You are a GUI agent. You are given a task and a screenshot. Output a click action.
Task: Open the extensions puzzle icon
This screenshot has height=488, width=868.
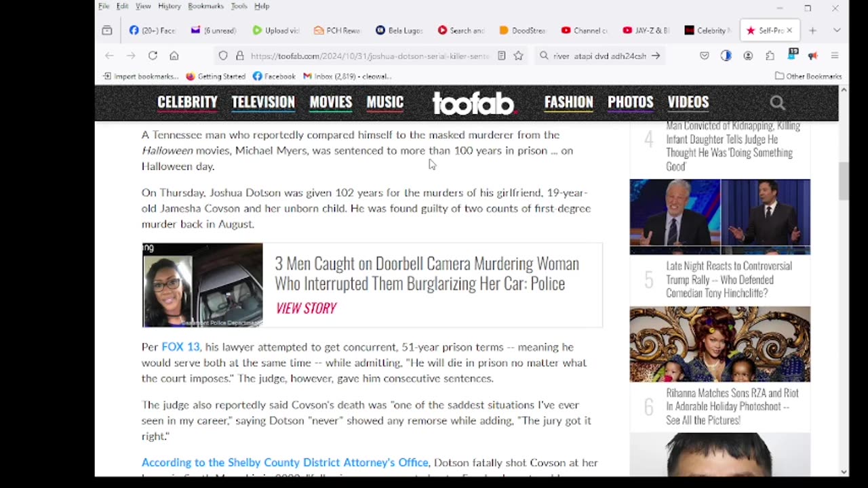point(770,56)
